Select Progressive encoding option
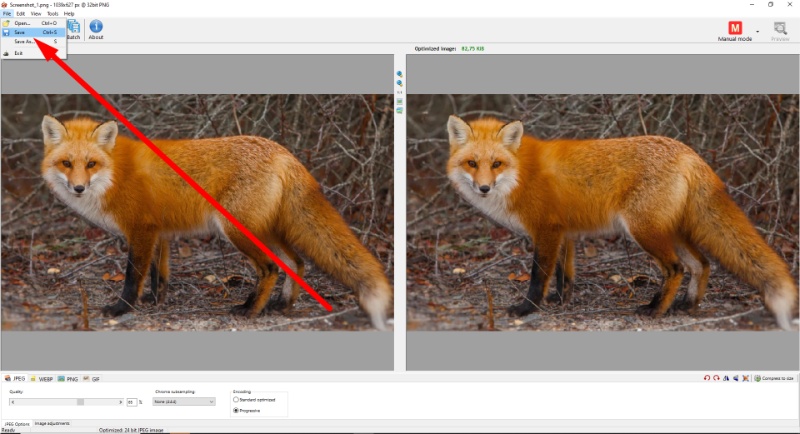 tap(247, 410)
